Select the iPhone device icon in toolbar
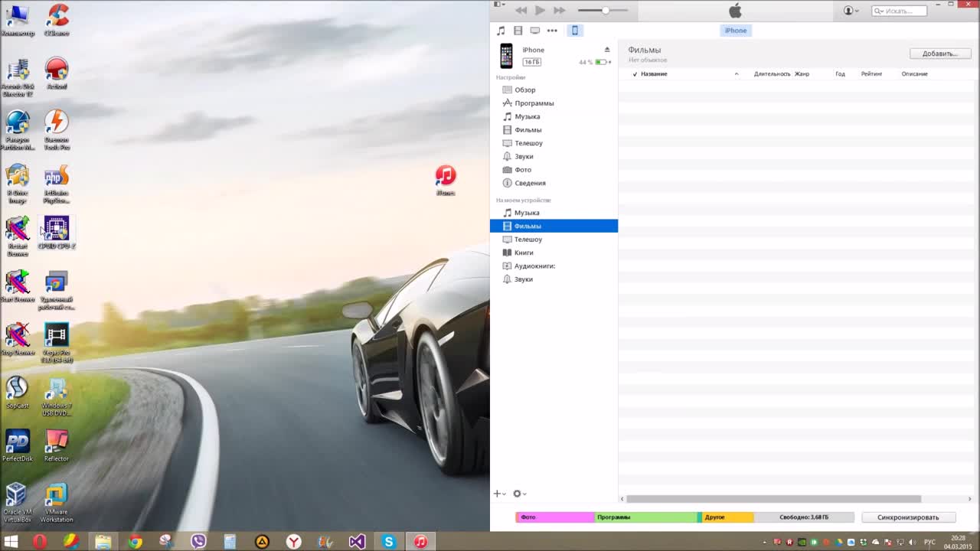Screen dimensions: 980x551 pos(575,31)
